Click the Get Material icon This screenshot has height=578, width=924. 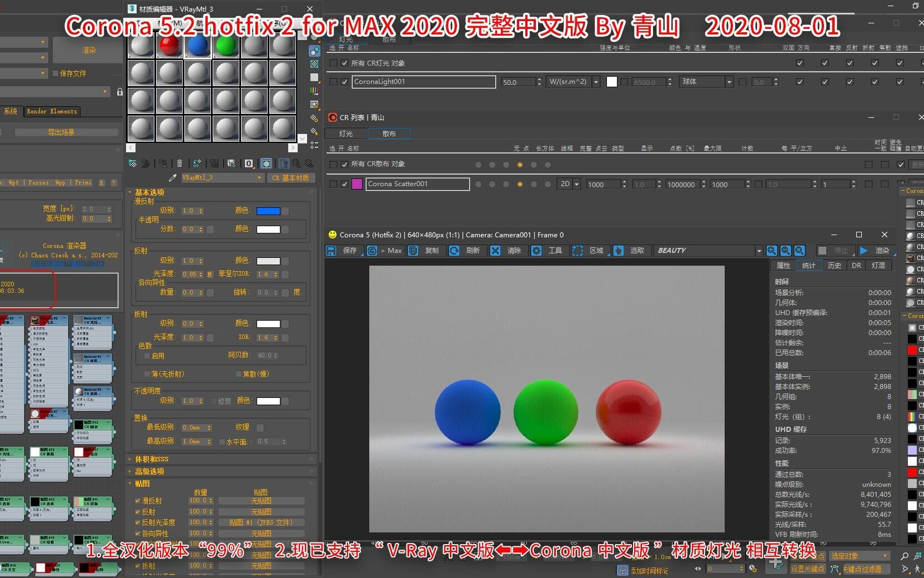coord(133,163)
